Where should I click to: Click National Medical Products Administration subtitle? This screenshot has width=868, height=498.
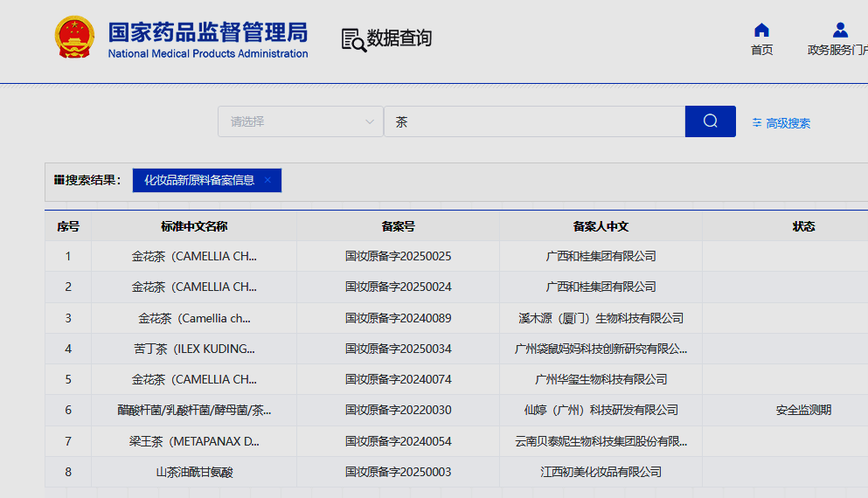[x=207, y=53]
